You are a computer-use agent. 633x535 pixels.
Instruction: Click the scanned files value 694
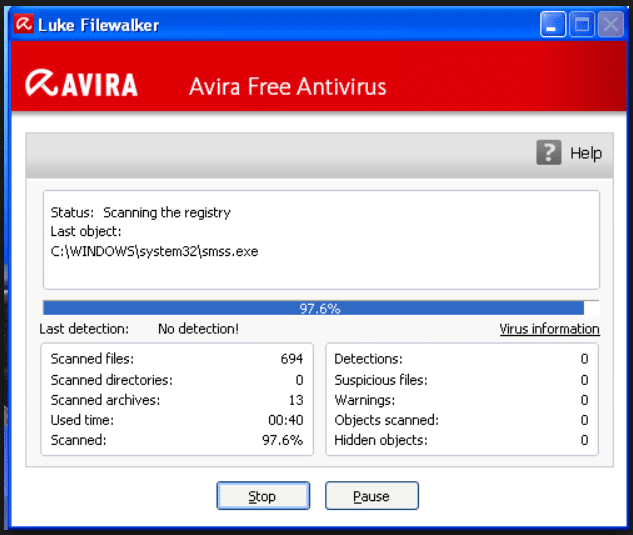click(292, 359)
